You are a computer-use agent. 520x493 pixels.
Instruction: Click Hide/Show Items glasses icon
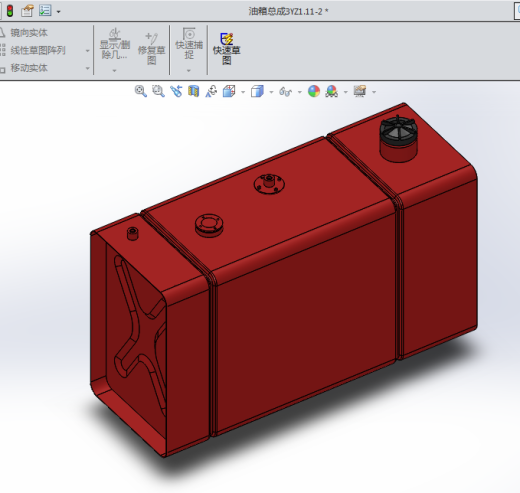286,91
